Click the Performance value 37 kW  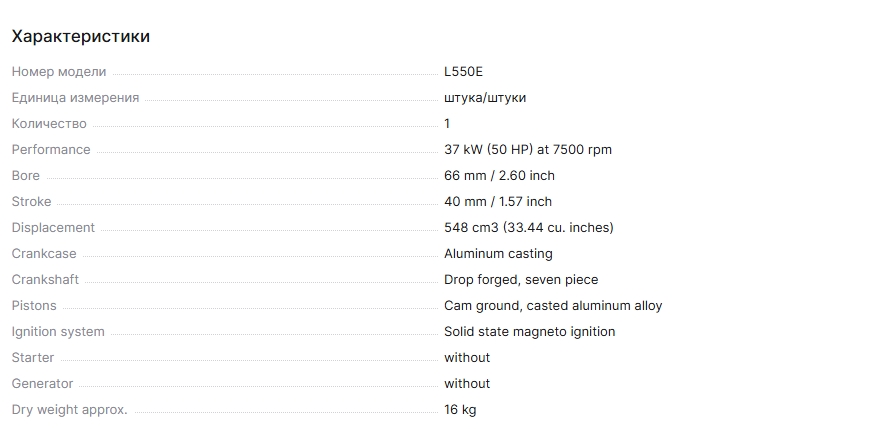coord(527,150)
